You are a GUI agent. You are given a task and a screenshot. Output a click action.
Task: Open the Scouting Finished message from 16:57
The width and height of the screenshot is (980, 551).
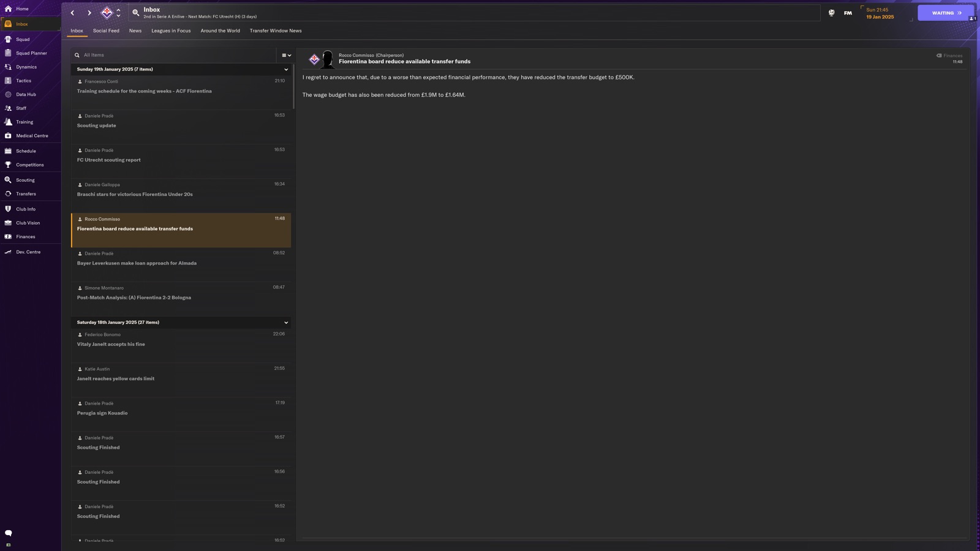pyautogui.click(x=181, y=449)
